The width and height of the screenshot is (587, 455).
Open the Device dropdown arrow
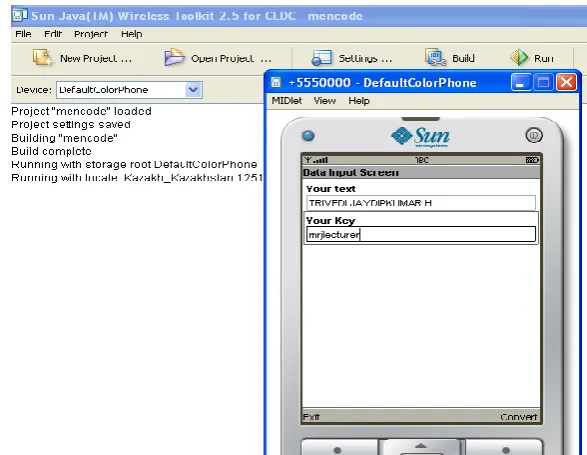193,90
